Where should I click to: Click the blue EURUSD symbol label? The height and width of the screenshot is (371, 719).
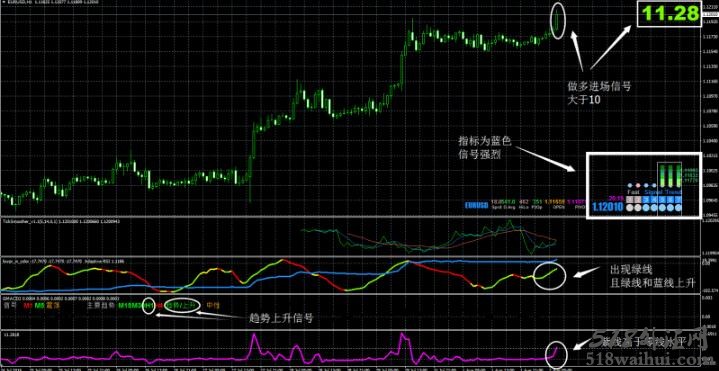pyautogui.click(x=476, y=205)
